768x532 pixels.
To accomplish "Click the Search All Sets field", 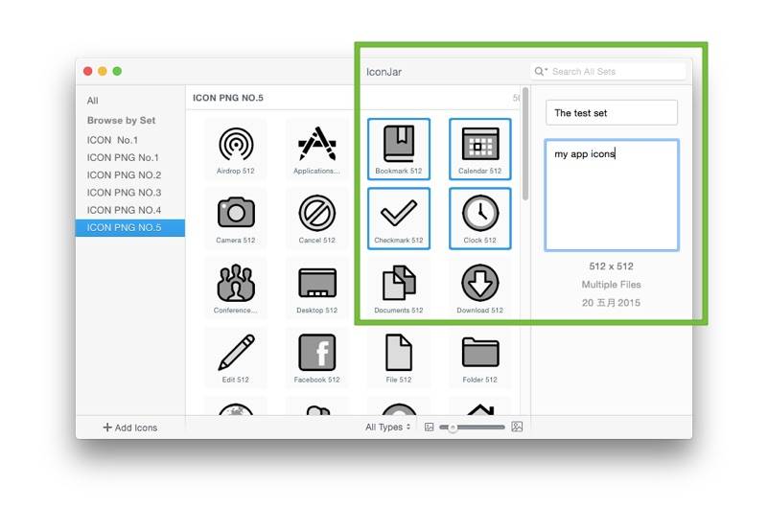I will (x=616, y=72).
